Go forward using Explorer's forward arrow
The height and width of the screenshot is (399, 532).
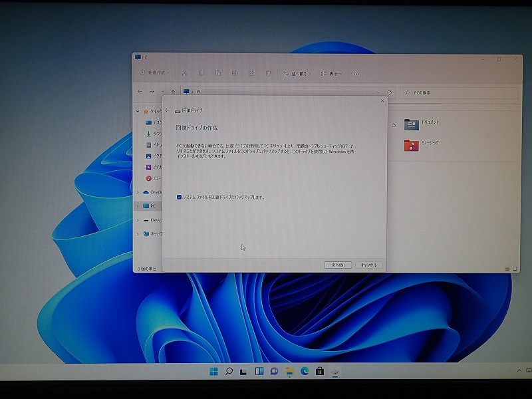pyautogui.click(x=152, y=92)
